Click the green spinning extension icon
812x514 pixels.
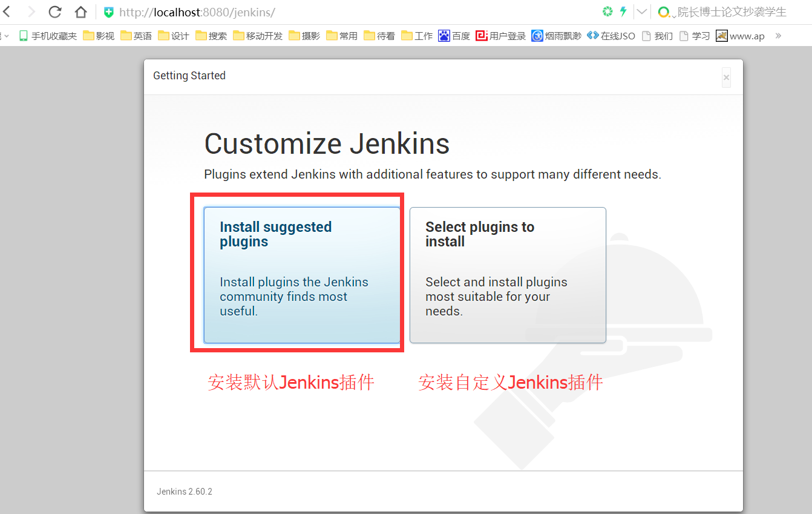coord(607,12)
